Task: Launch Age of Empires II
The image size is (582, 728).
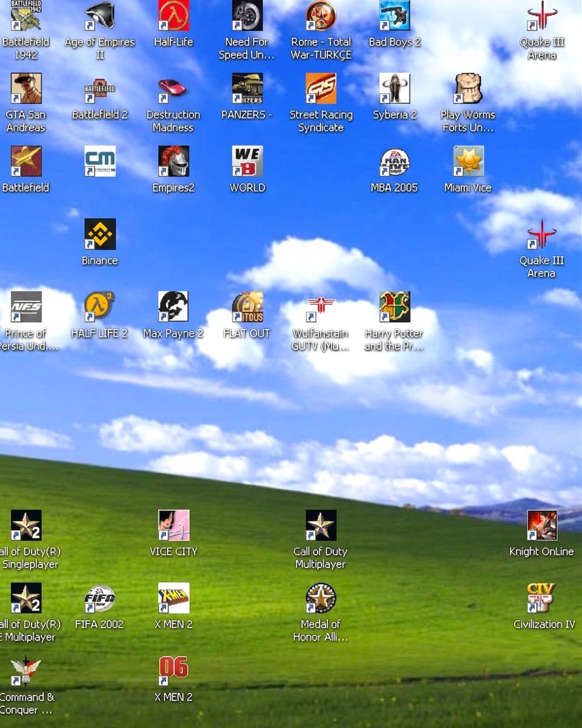Action: pyautogui.click(x=100, y=16)
